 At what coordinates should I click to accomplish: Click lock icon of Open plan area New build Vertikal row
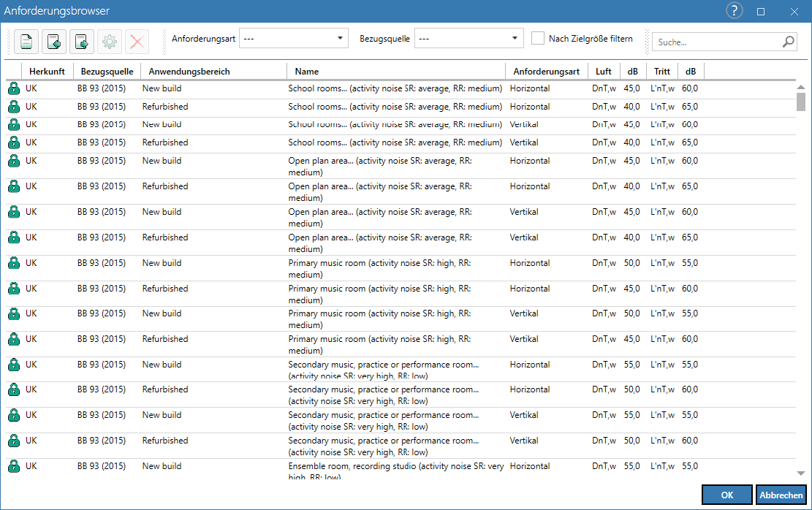pyautogui.click(x=14, y=213)
